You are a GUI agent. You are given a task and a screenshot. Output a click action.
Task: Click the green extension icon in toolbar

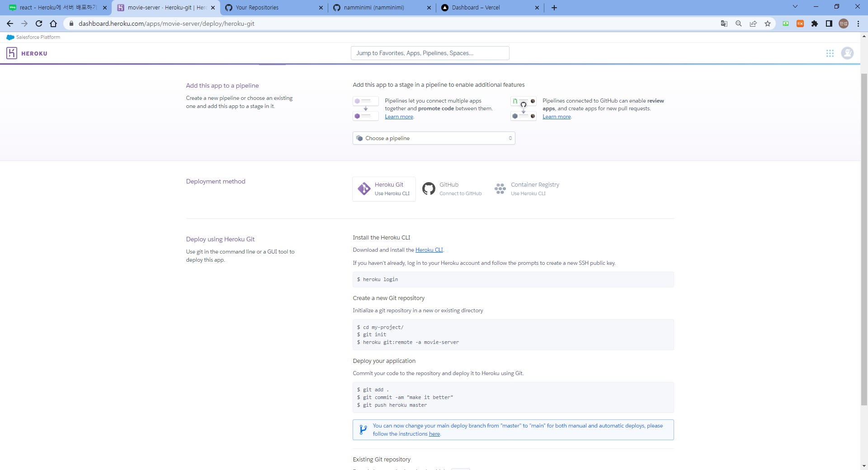[x=786, y=23]
